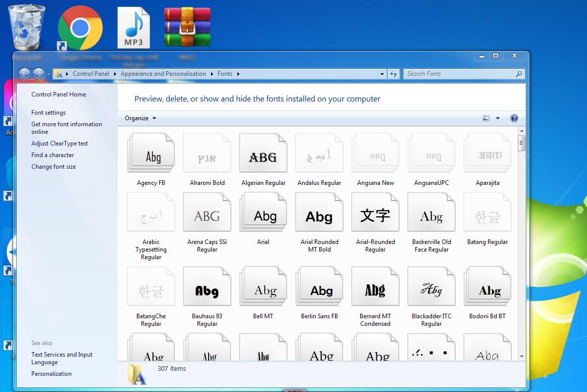Image resolution: width=587 pixels, height=392 pixels.
Task: Click the refresh button beside address bar
Action: [394, 74]
